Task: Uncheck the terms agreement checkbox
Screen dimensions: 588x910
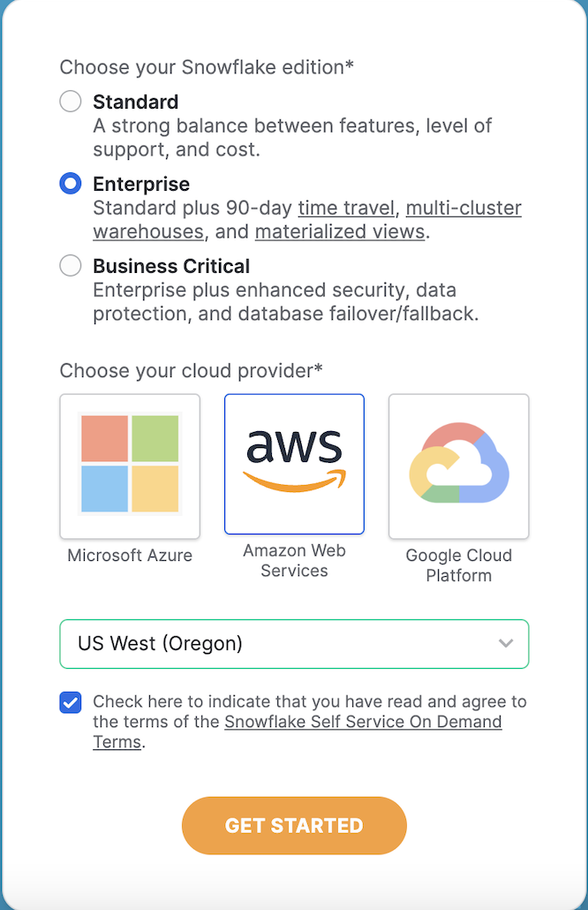Action: point(70,702)
